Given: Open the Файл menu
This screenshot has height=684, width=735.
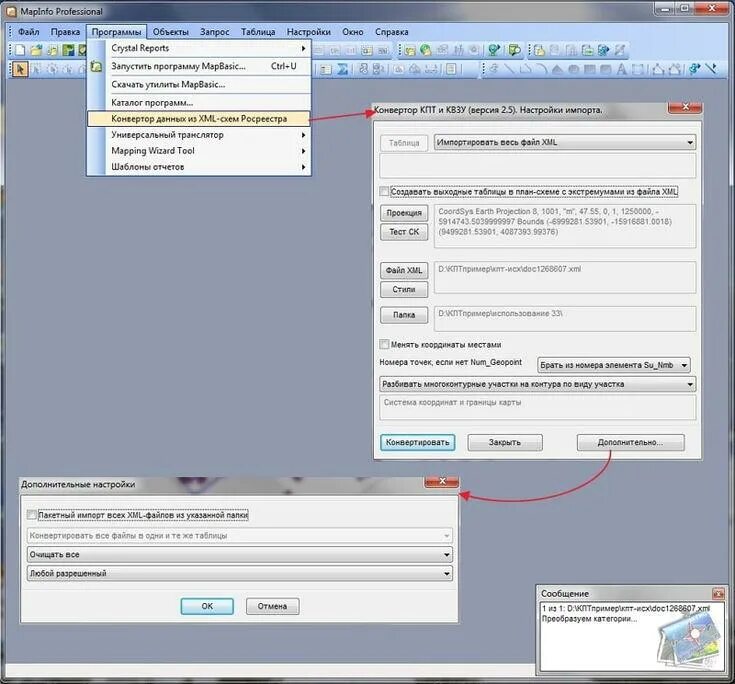Looking at the screenshot, I should tap(29, 32).
